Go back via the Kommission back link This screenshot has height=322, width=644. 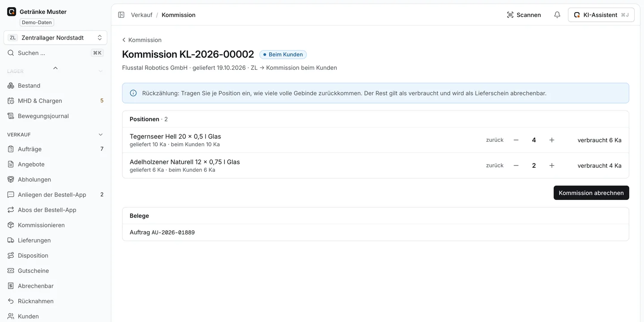pos(142,40)
